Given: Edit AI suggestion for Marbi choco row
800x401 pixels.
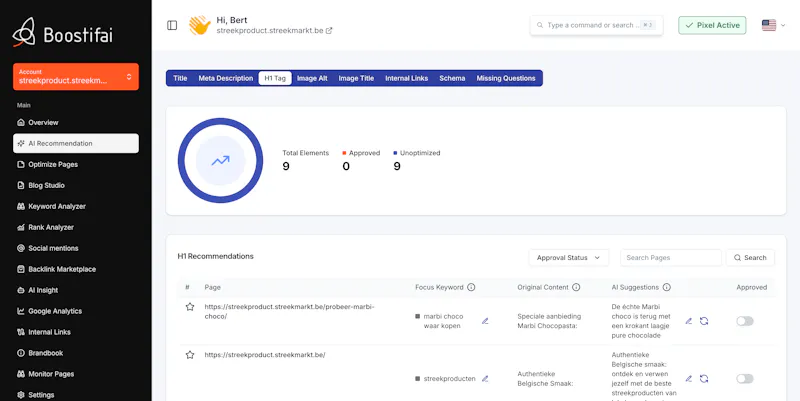Looking at the screenshot, I should click(689, 321).
